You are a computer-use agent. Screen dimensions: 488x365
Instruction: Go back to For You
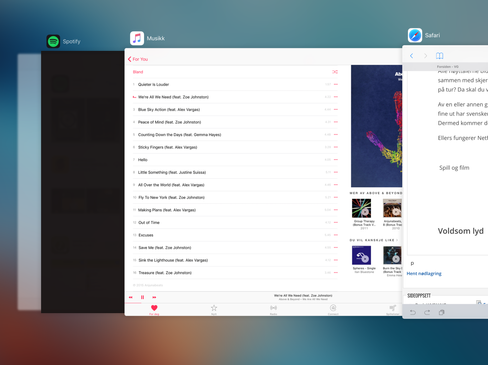tap(138, 59)
